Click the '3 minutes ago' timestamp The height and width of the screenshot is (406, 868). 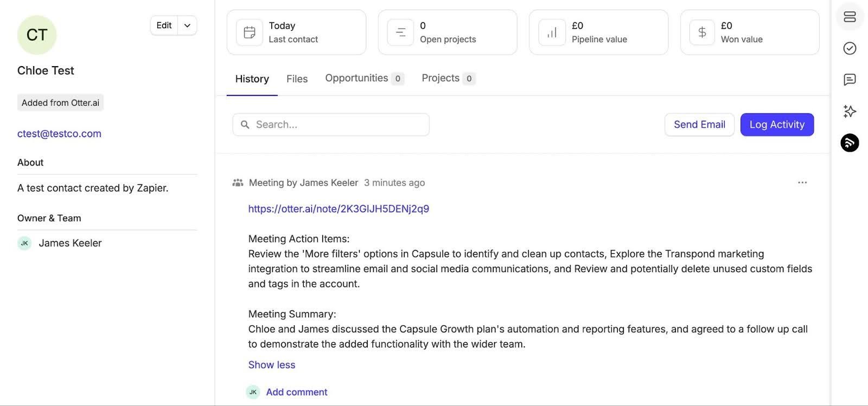click(x=394, y=183)
